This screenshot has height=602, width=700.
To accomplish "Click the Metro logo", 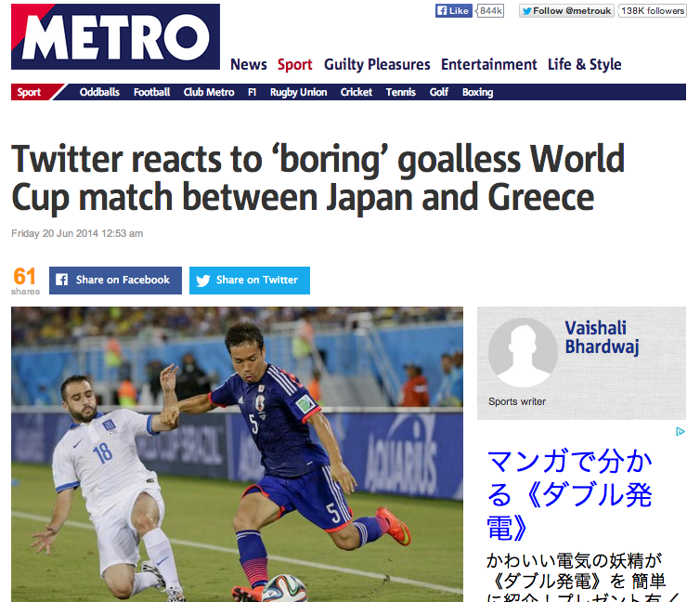I will 115,37.
